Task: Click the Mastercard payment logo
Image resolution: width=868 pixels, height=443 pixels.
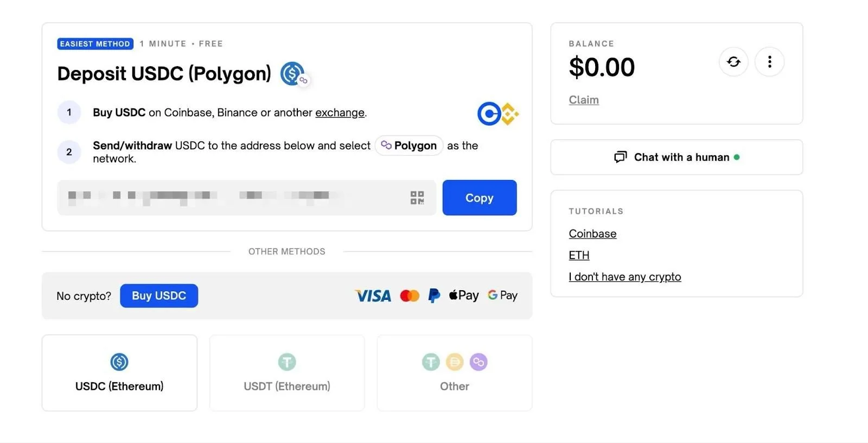Action: [x=410, y=296]
